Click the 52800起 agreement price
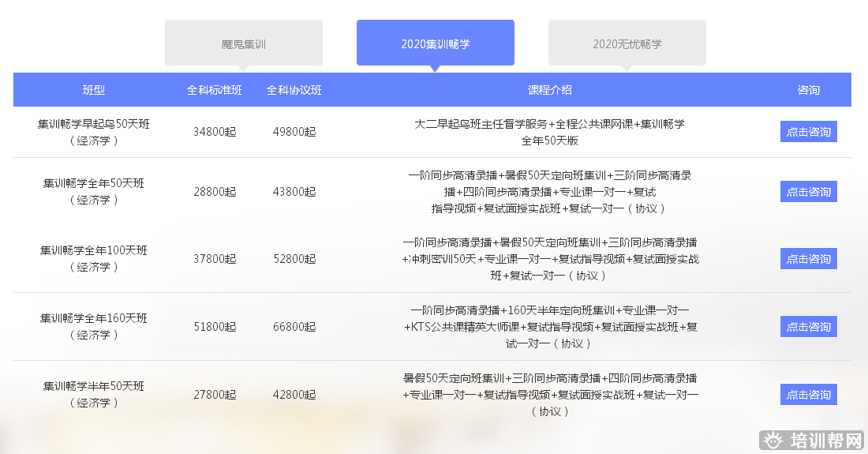Viewport: 868px width, 454px height. tap(294, 259)
